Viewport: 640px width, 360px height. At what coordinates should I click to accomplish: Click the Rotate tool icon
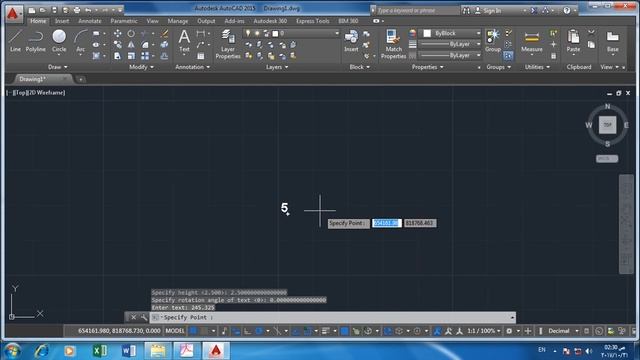coord(131,33)
